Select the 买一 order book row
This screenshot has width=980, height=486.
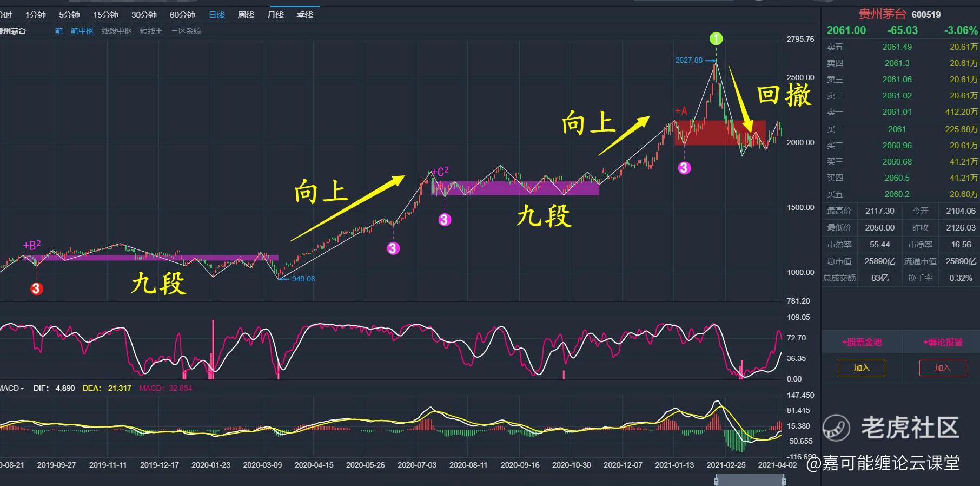point(901,129)
